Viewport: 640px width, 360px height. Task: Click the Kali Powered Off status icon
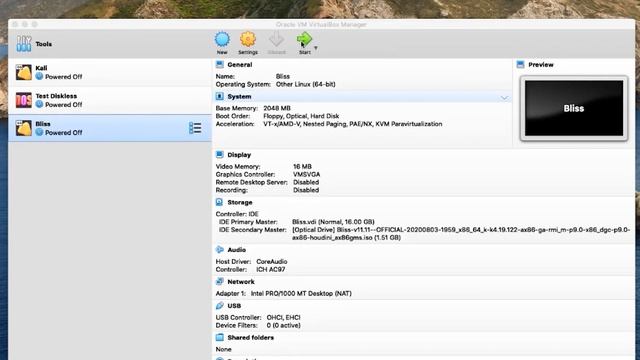pyautogui.click(x=39, y=76)
